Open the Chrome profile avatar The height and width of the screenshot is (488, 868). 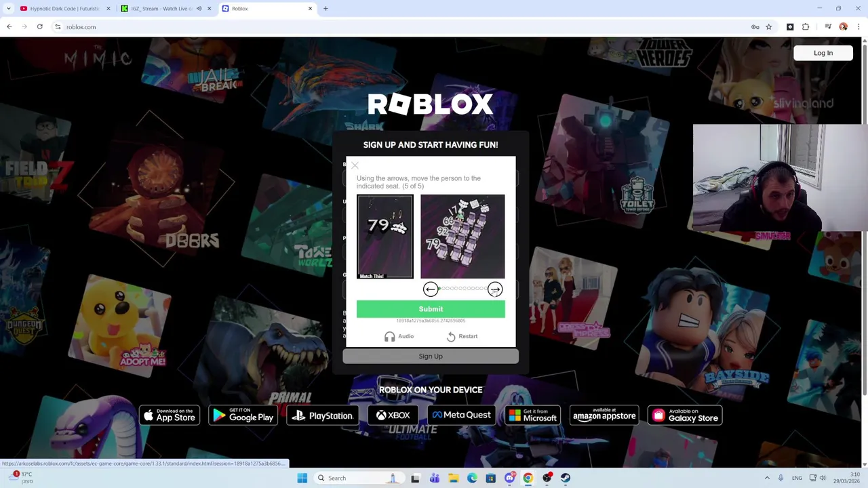pyautogui.click(x=843, y=27)
